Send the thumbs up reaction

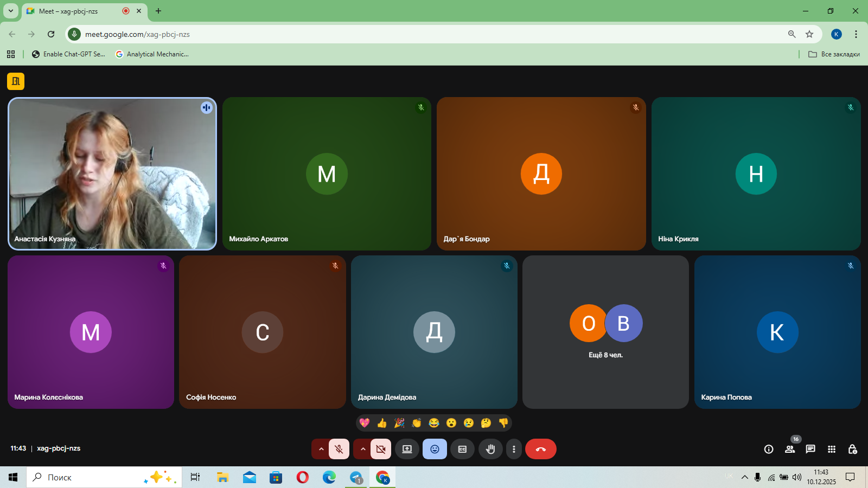click(382, 423)
